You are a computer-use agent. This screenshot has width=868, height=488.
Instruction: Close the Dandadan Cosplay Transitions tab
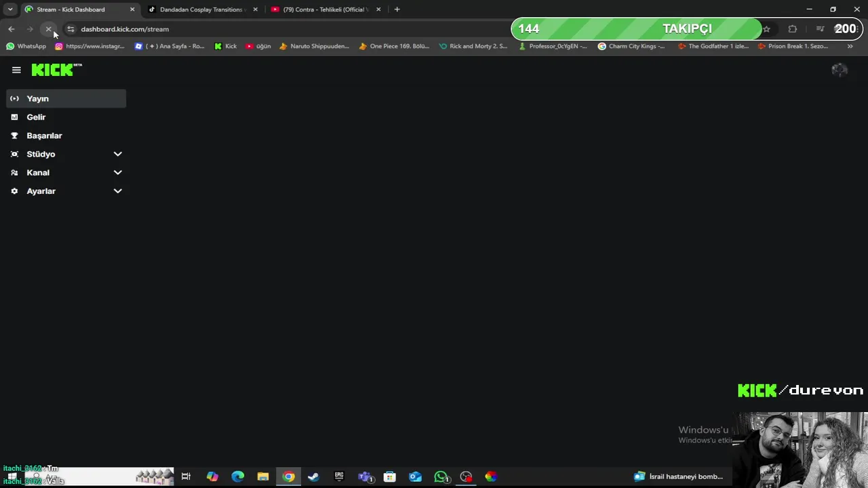pyautogui.click(x=255, y=9)
